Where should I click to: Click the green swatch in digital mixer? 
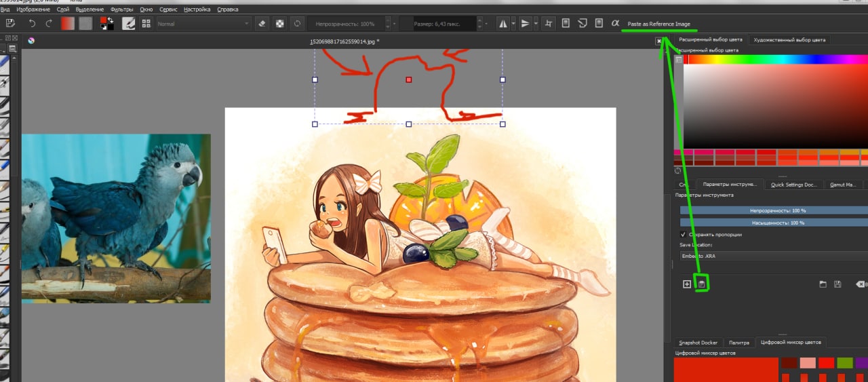tap(844, 362)
